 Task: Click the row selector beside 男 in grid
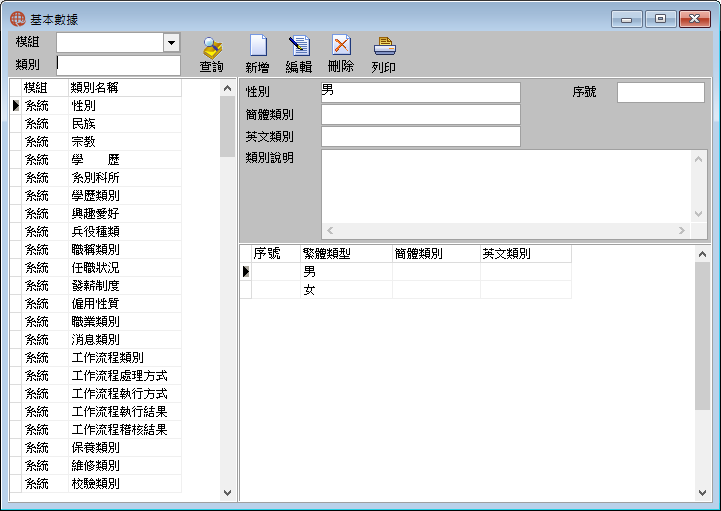[246, 272]
